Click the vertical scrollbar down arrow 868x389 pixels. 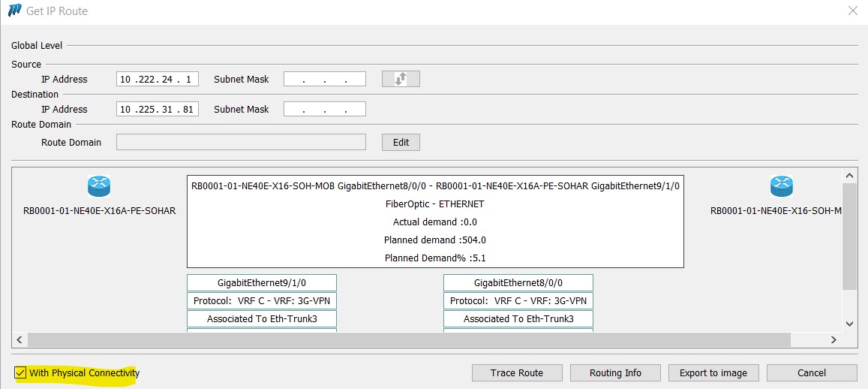tap(849, 324)
